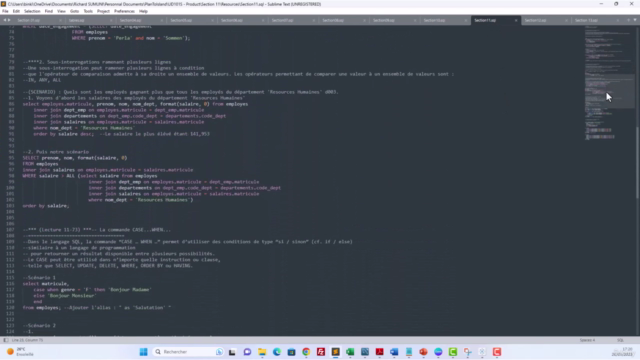The height and width of the screenshot is (360, 640).
Task: Open PowerPoint from taskbar
Action: [423, 352]
